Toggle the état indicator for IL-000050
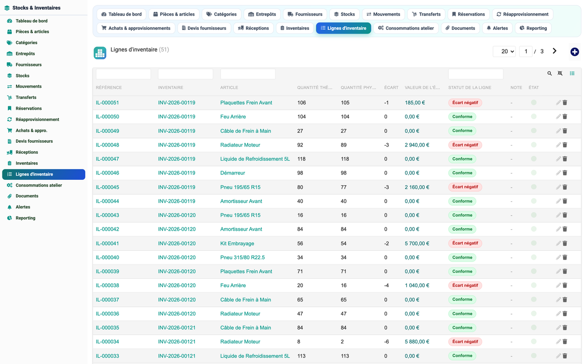The image size is (588, 364). click(534, 117)
